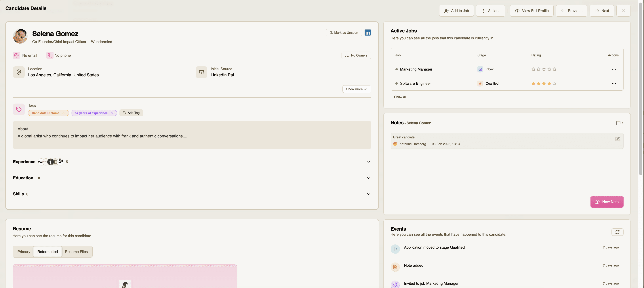
Task: Open Software Engineer row actions ellipsis
Action: pyautogui.click(x=614, y=84)
